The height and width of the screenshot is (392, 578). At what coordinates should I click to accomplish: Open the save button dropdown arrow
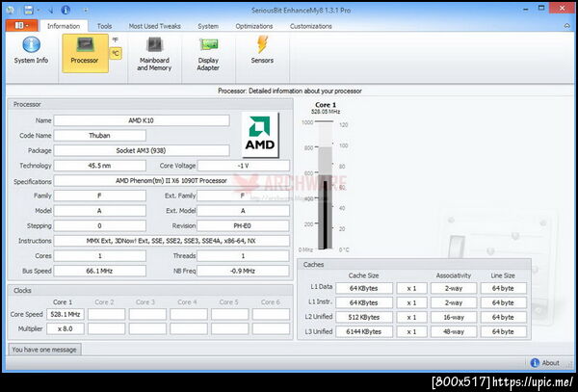[38, 11]
